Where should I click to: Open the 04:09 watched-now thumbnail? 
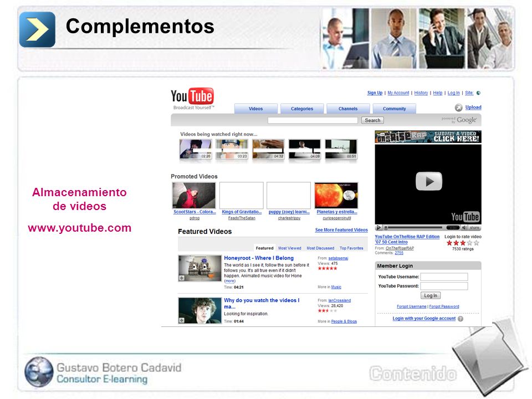pos(305,149)
